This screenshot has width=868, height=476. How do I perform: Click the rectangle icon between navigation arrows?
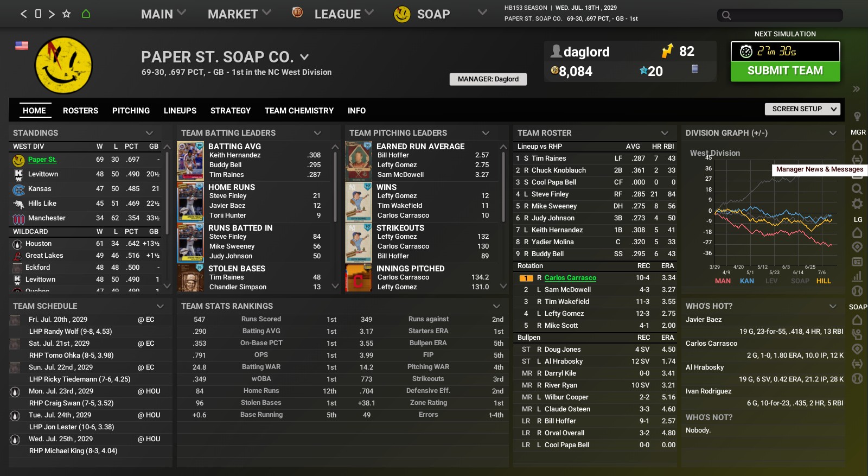(38, 14)
